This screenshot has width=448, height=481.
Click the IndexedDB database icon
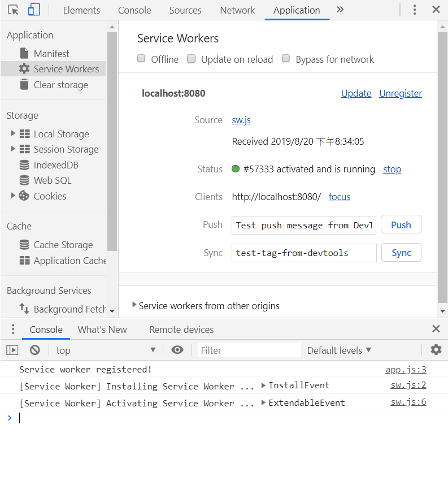tap(24, 164)
